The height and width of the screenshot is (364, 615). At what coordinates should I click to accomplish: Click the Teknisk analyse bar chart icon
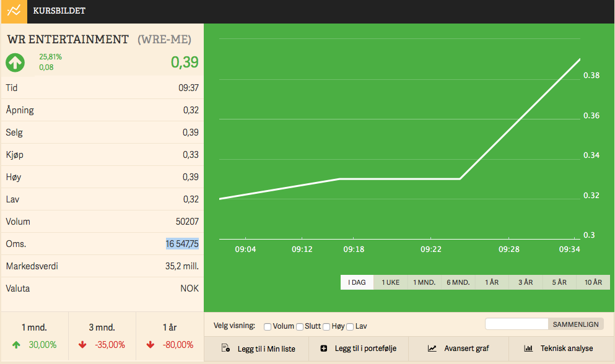[528, 349]
